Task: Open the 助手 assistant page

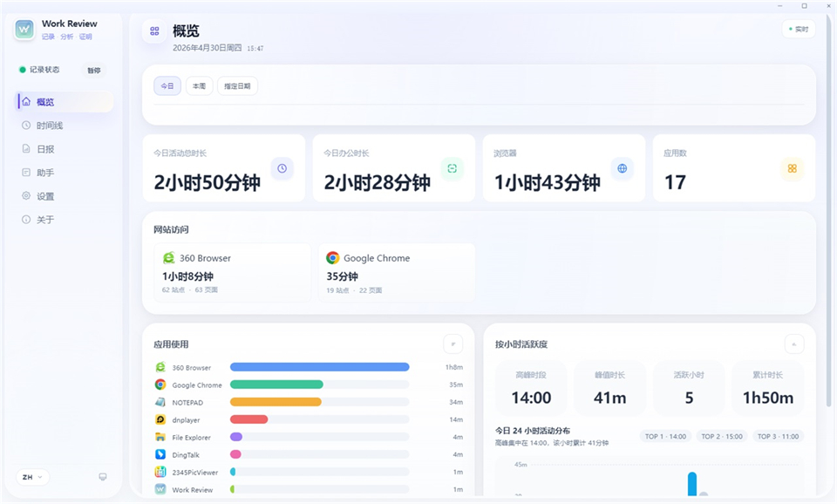Action: point(65,173)
